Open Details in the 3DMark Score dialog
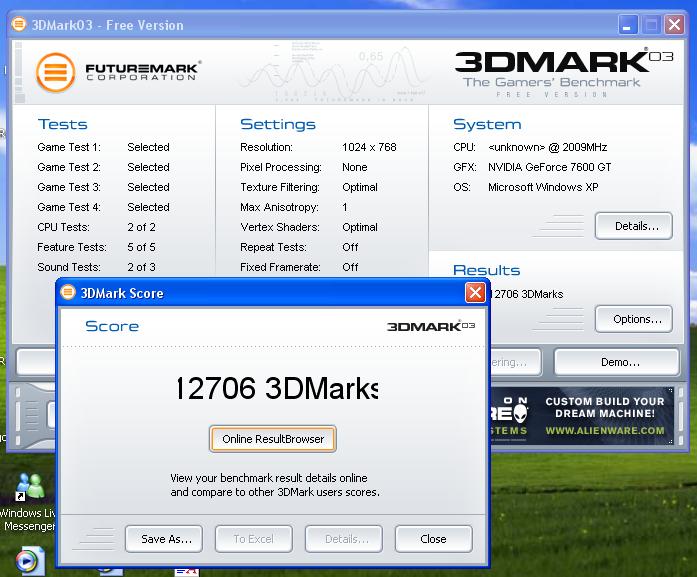697x577 pixels. click(x=346, y=539)
